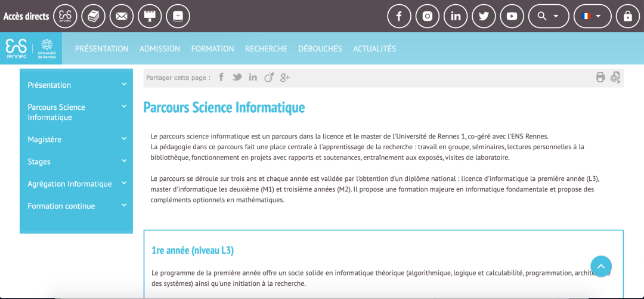
Task: Open the ENS Rennes quick-access icon
Action: pos(66,16)
